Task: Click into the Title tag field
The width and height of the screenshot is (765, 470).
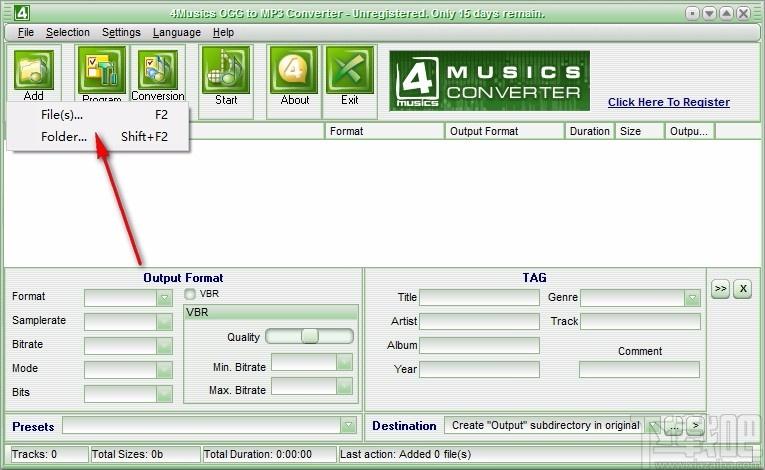Action: click(480, 298)
